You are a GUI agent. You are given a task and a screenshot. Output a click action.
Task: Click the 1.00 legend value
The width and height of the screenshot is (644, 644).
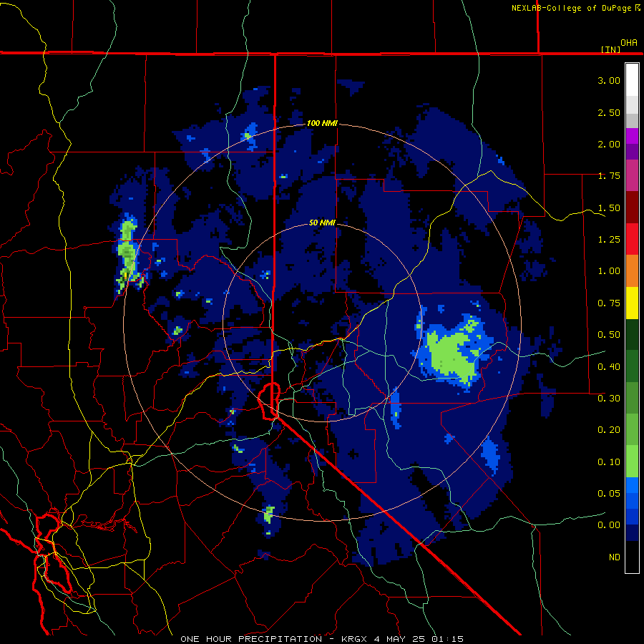pyautogui.click(x=609, y=271)
